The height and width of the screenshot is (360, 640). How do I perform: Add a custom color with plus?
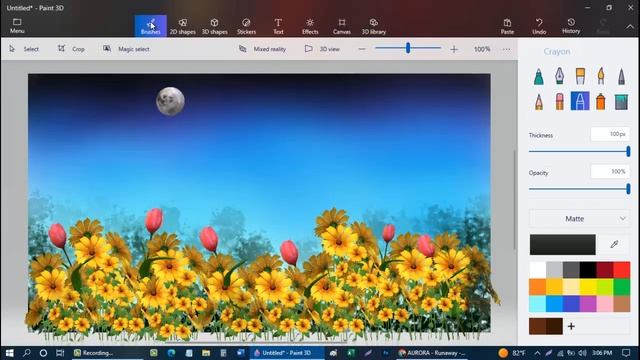[571, 326]
